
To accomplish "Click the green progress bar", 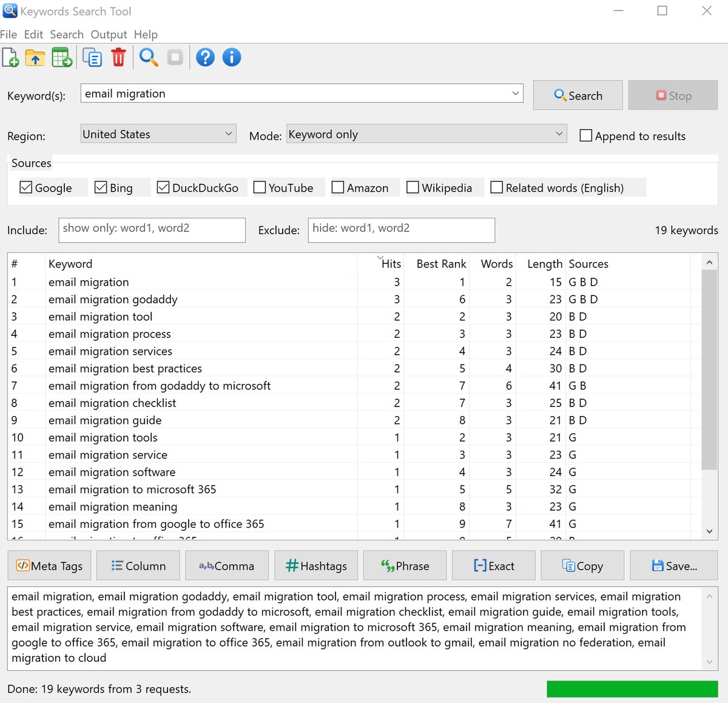I will (632, 689).
